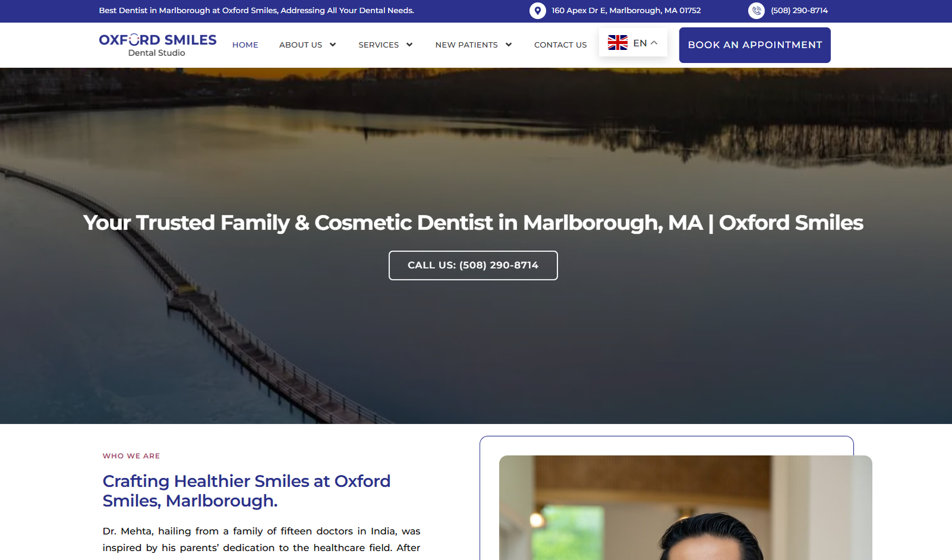Click the 'Best Dentist in Marlborough' tagline text

click(256, 11)
